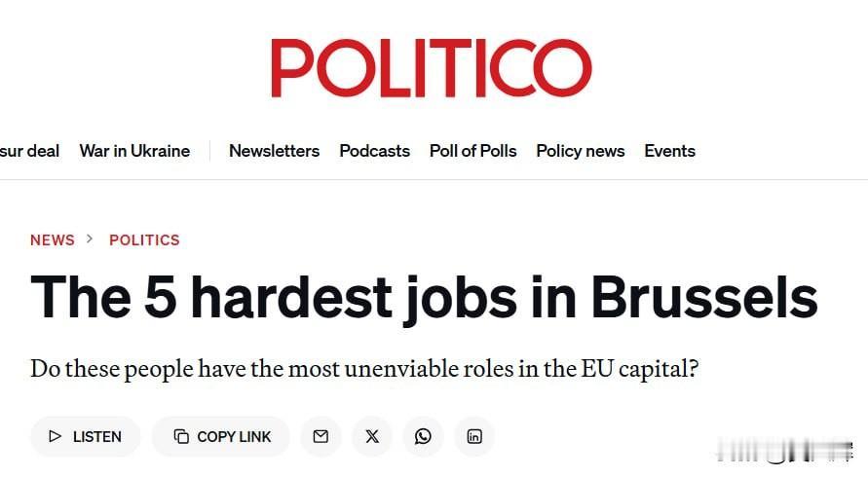Follow the NEWS breadcrumb link

pos(53,239)
